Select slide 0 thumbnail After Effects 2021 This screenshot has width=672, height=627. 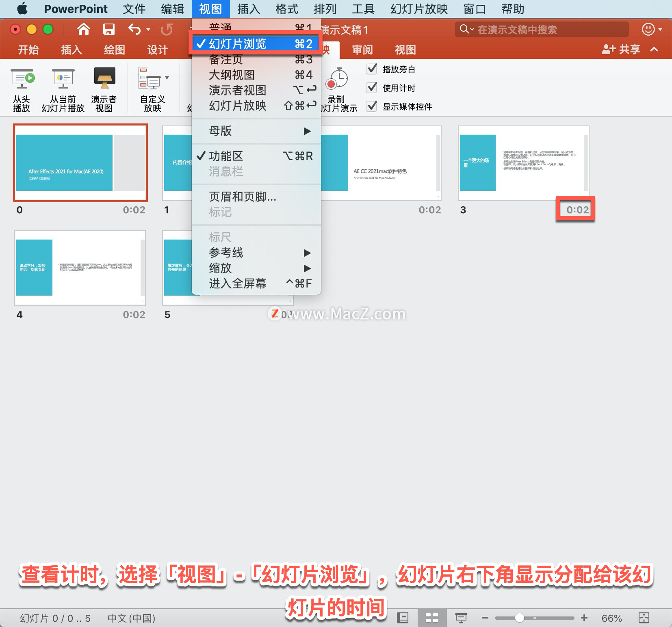pyautogui.click(x=80, y=163)
